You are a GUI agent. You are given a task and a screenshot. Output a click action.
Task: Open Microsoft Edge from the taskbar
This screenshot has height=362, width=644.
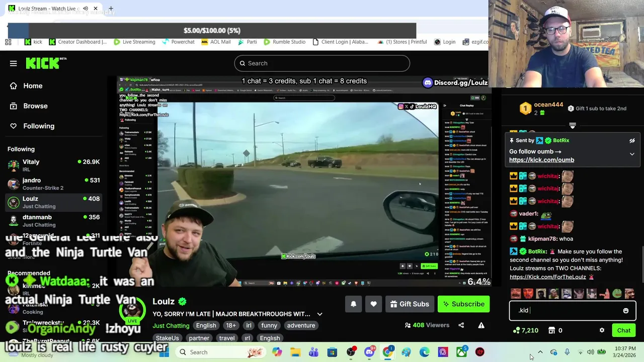[x=425, y=352]
